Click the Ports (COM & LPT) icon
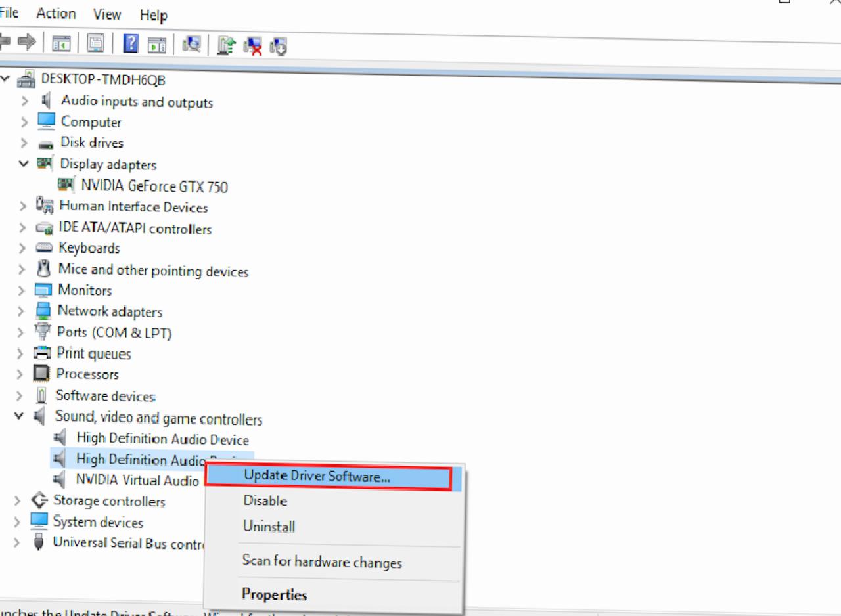Viewport: 841px width, 616px height. point(43,332)
